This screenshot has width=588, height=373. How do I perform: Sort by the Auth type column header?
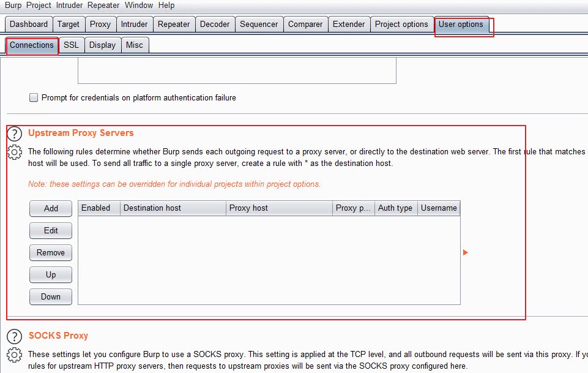pos(396,208)
